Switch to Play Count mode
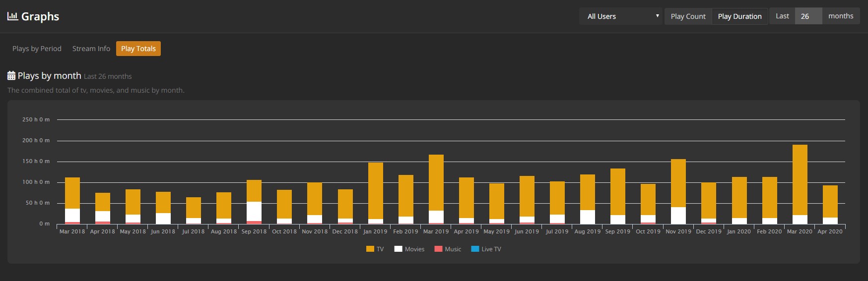Screen dimensions: 868x281 (x=688, y=16)
